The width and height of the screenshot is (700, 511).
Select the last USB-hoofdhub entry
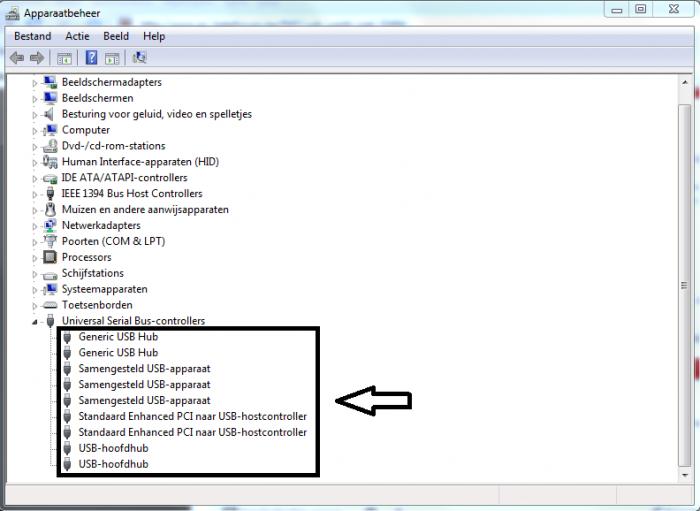pyautogui.click(x=113, y=464)
